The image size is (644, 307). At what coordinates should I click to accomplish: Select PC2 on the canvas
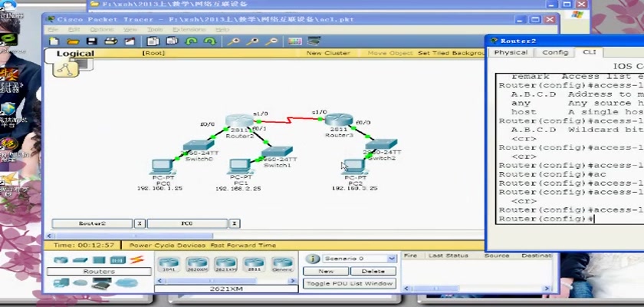[x=354, y=167]
